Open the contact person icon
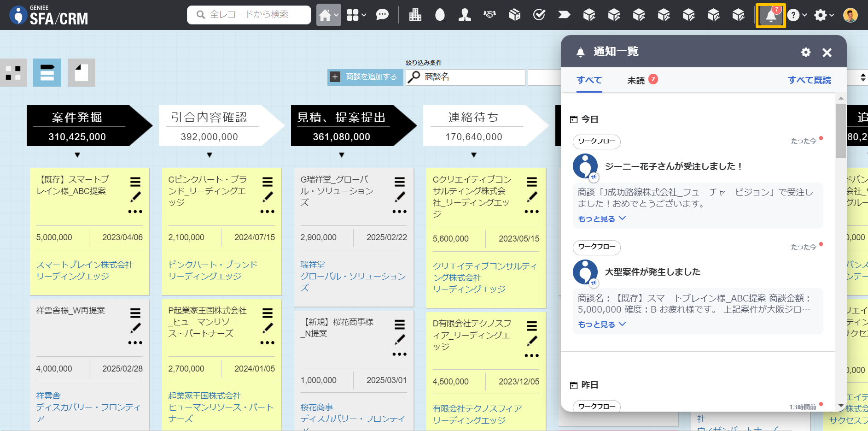Viewport: 868px width, 431px height. tap(465, 15)
